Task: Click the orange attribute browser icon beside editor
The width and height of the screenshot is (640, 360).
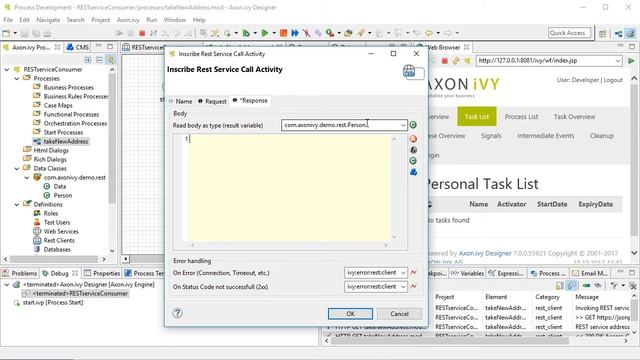Action: (x=413, y=139)
